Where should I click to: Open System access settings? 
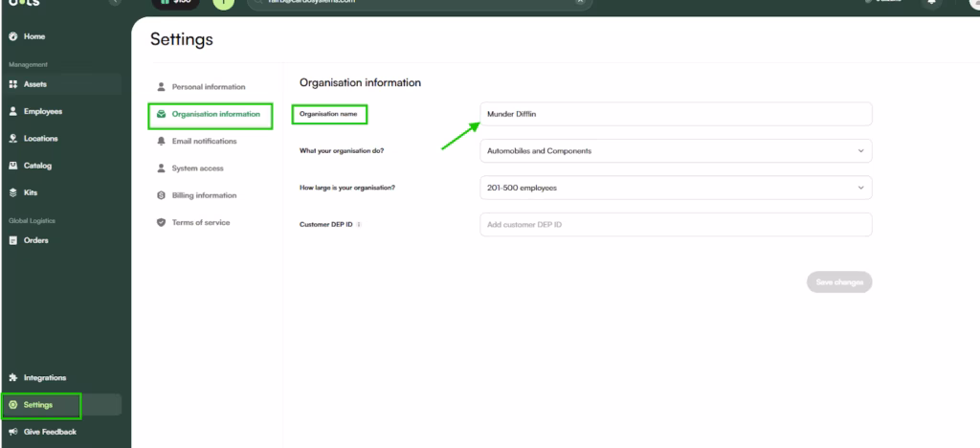pyautogui.click(x=197, y=168)
